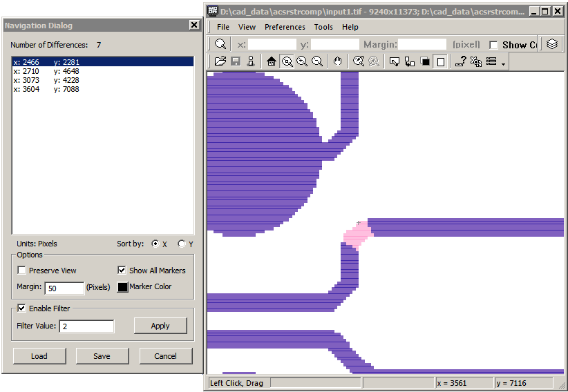The height and width of the screenshot is (392, 568).
Task: Select the pan hand tool
Action: (338, 61)
